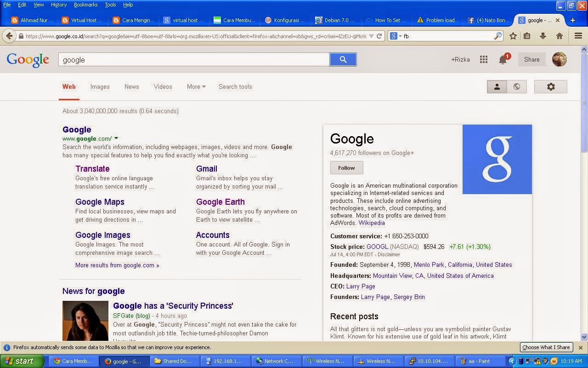Close the google tab
Screen dimensions: 588x368
pyautogui.click(x=558, y=20)
